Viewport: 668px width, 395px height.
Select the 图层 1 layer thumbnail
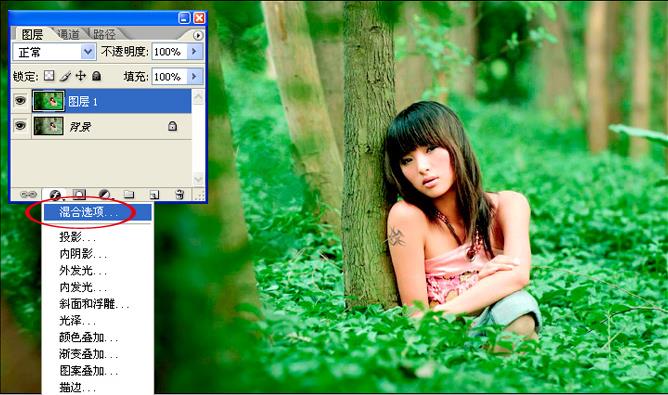(x=48, y=101)
